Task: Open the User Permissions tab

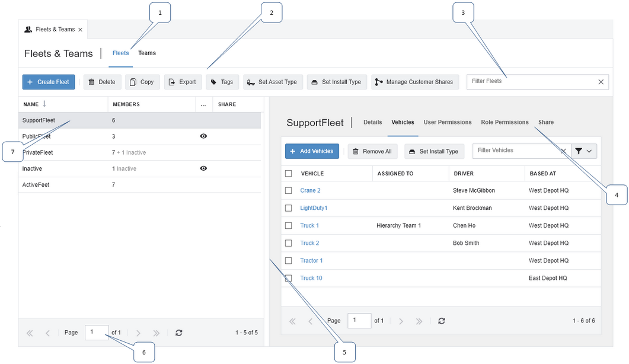Action: click(448, 122)
